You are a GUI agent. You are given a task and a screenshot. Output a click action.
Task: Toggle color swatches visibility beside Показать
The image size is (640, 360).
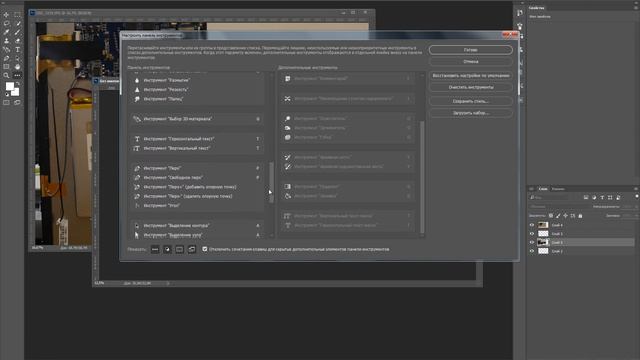(x=167, y=249)
